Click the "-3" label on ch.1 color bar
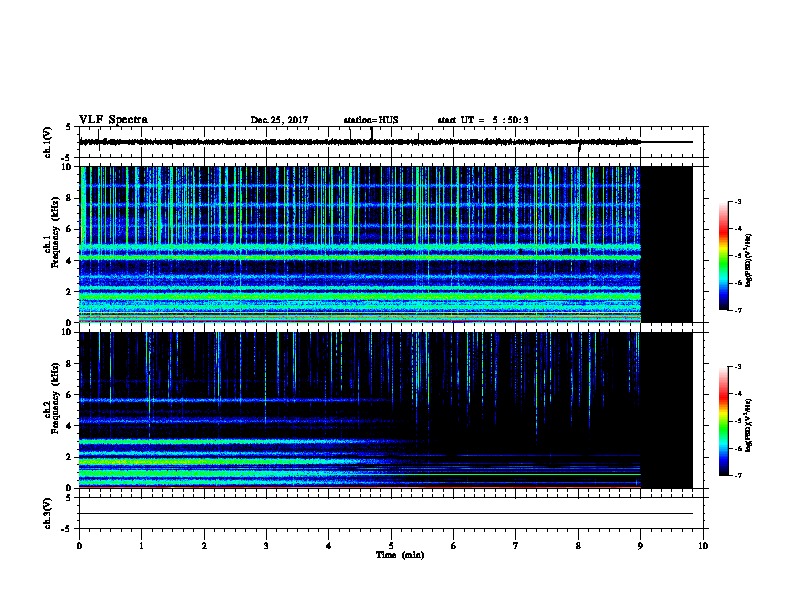This screenshot has width=792, height=612. 738,202
